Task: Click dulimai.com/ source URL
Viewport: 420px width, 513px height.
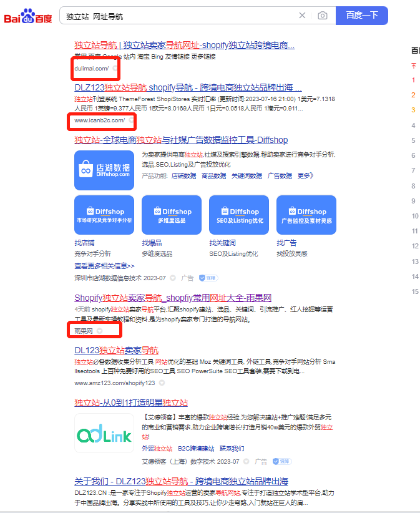Action: 92,69
